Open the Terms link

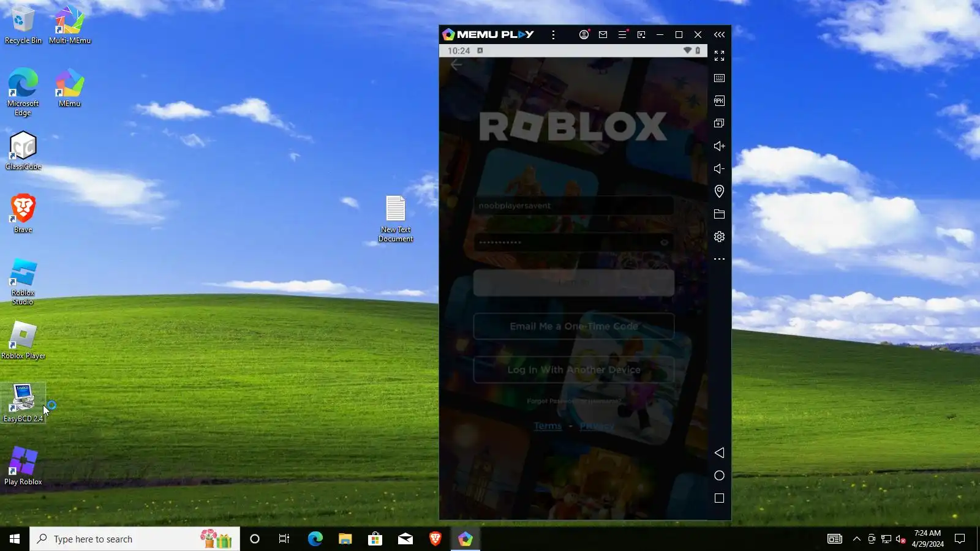click(x=548, y=426)
